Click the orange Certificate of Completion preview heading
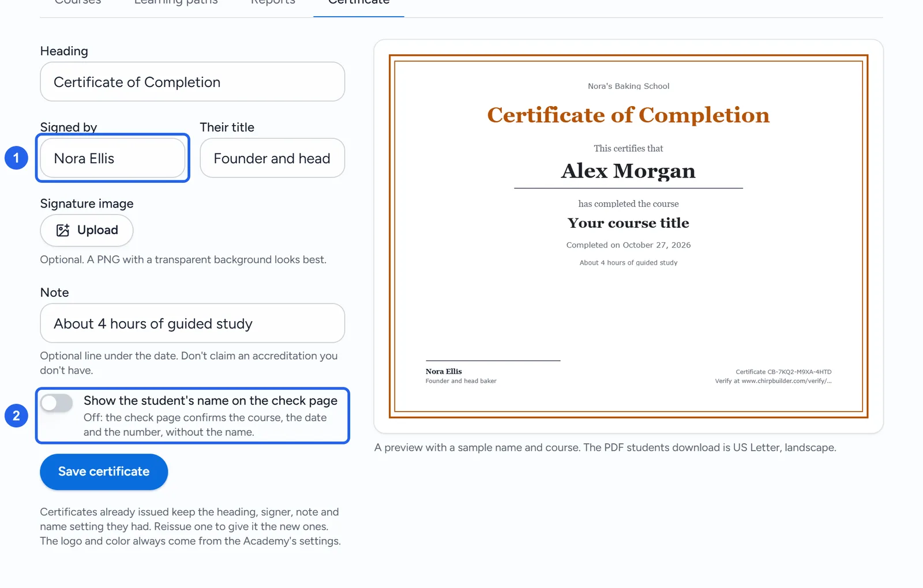Viewport: 923px width, 588px height. (628, 115)
